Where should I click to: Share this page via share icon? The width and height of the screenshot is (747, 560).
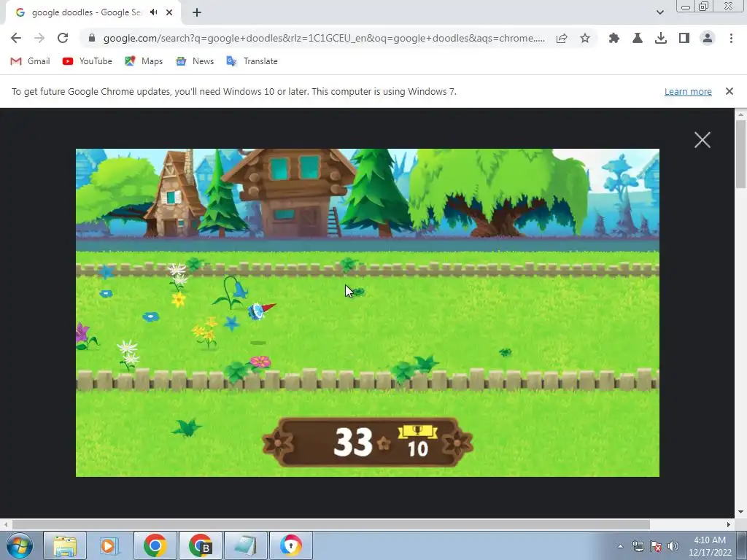(562, 38)
